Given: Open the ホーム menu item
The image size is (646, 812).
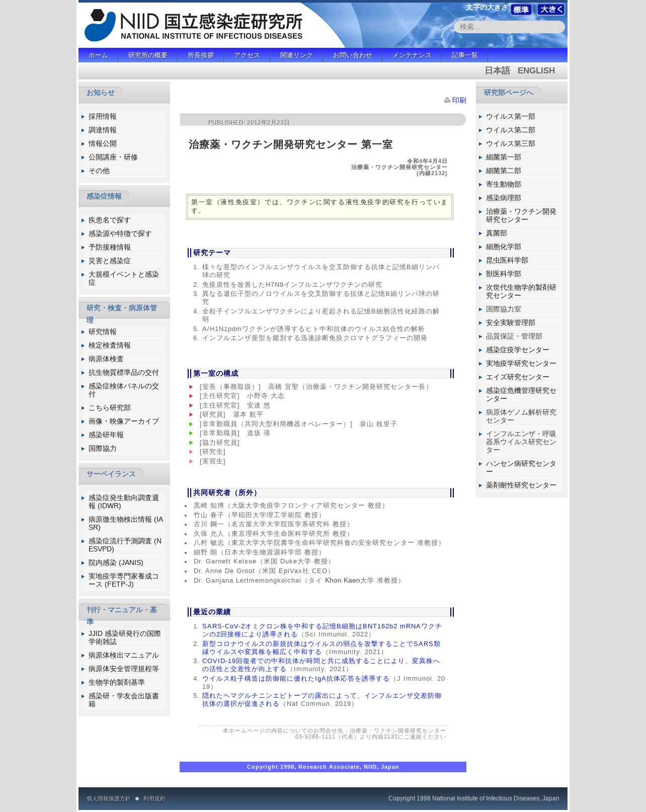Looking at the screenshot, I should click(x=98, y=55).
